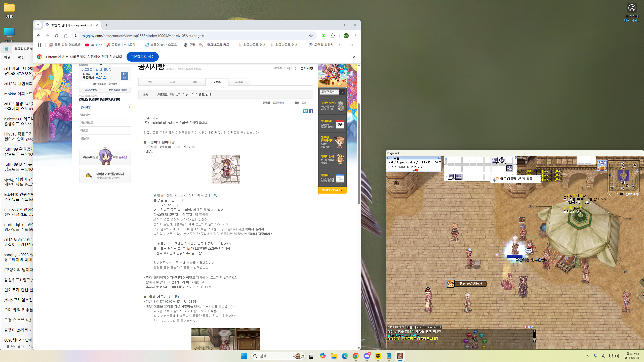Image resolution: width=644 pixels, height=362 pixels.
Task: Open Windows Start menu
Action: click(x=244, y=356)
